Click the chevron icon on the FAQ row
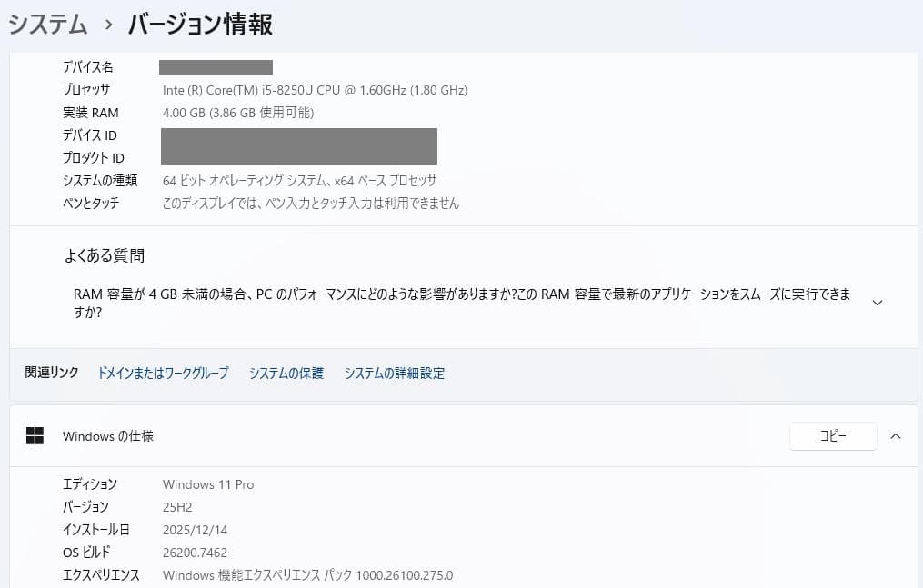Viewport: 923px width, 588px height. pyautogui.click(x=877, y=302)
